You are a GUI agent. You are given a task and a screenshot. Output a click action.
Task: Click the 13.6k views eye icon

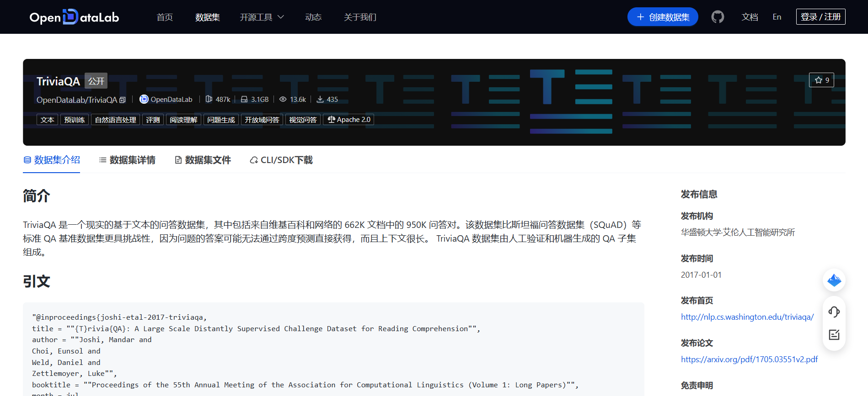[x=283, y=99]
